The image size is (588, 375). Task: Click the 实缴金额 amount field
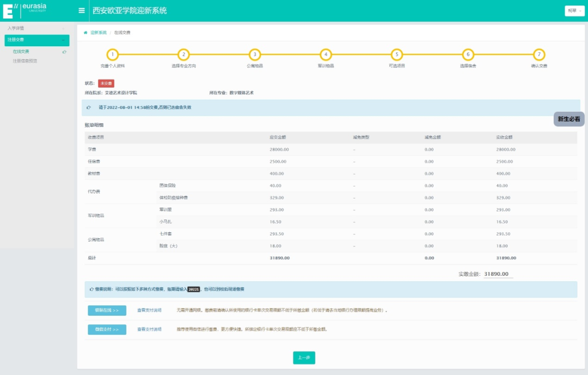click(498, 274)
